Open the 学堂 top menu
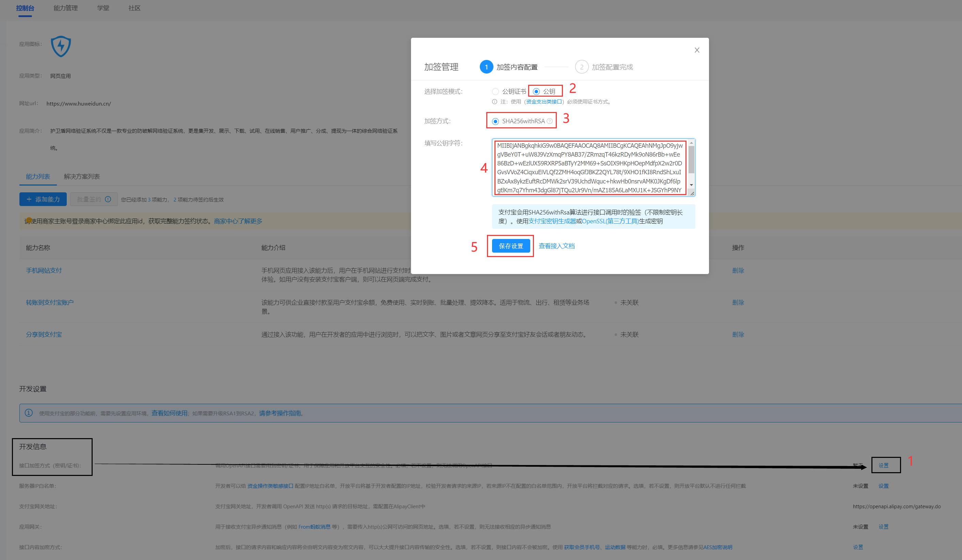Screen dimensions: 962x560 point(103,8)
